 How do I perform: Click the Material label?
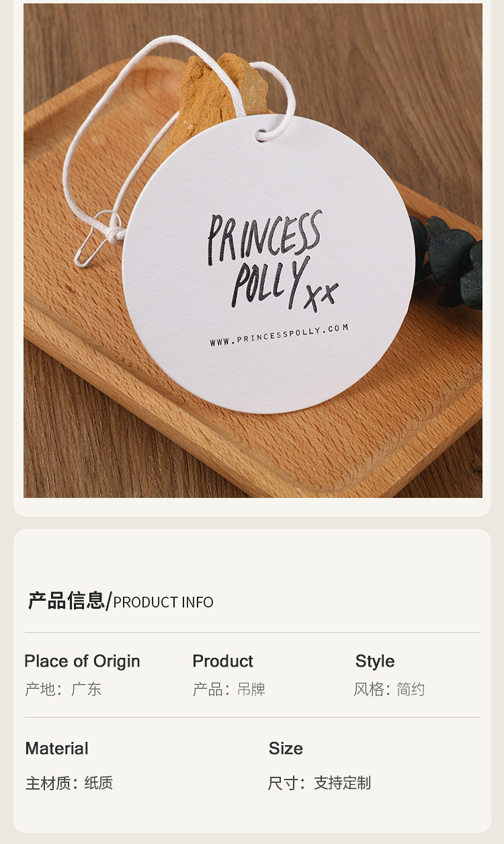pyautogui.click(x=57, y=749)
